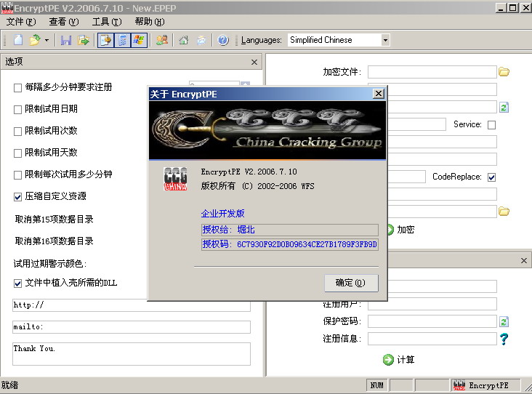Image resolution: width=532 pixels, height=394 pixels.
Task: Click folder icon above the 加密 button
Action: pos(504,212)
